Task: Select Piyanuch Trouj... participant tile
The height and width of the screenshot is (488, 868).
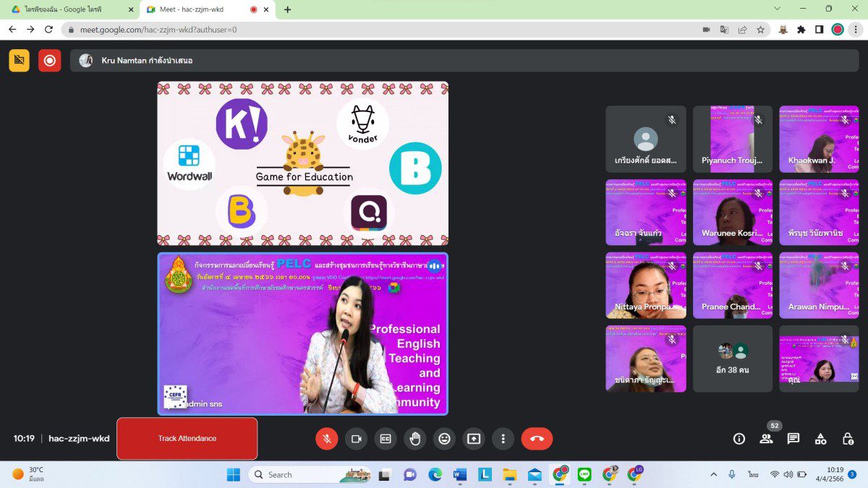Action: coord(733,140)
